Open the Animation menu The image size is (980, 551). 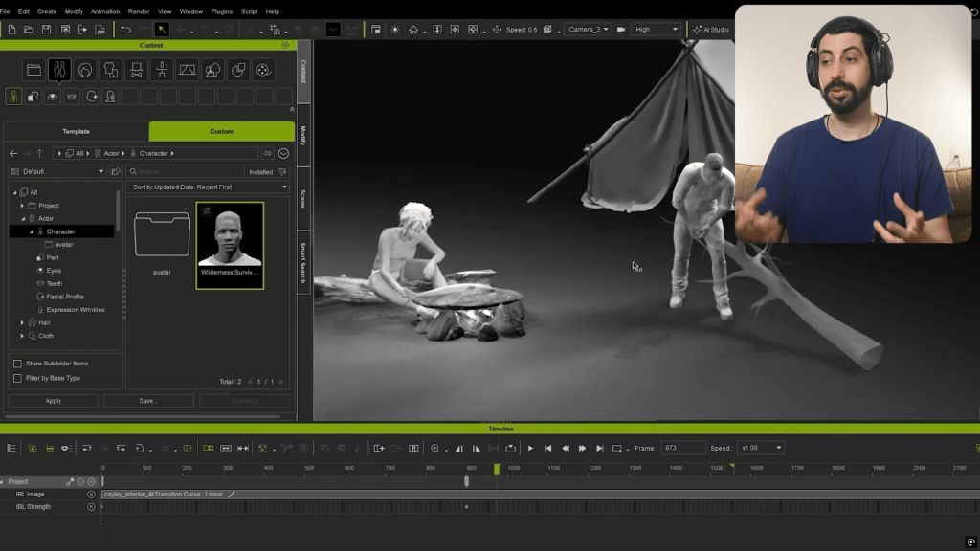(x=105, y=11)
